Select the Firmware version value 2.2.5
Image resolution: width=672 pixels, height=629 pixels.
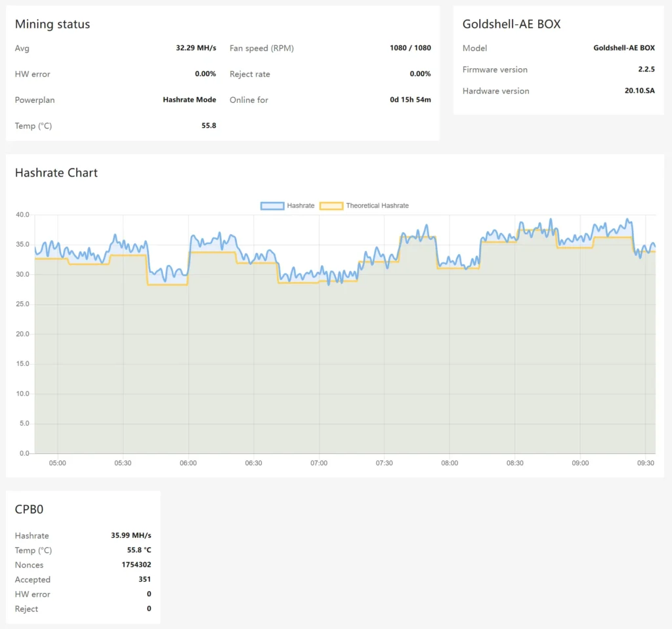pyautogui.click(x=646, y=70)
